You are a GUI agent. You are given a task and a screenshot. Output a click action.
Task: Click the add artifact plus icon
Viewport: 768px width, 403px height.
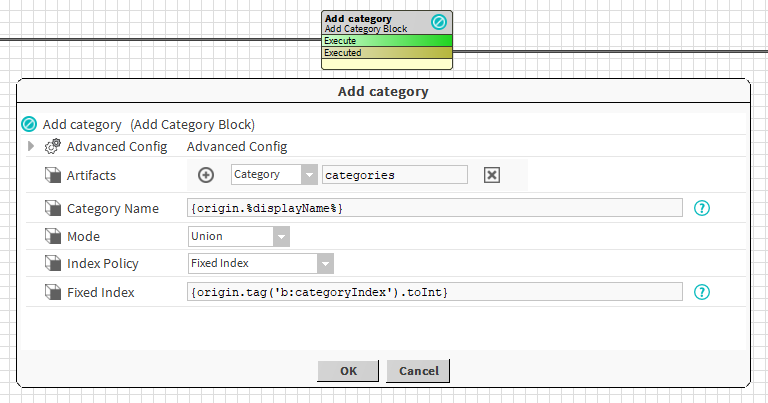pos(206,175)
